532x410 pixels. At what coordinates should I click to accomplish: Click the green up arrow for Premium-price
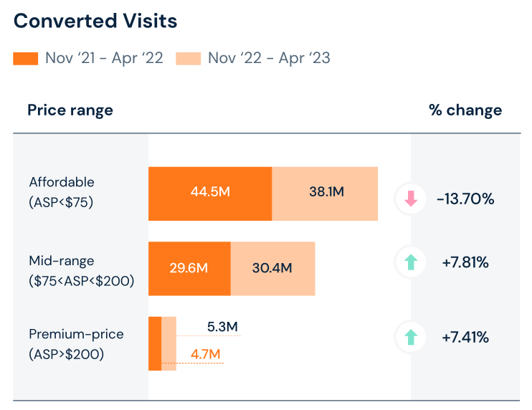tap(411, 335)
